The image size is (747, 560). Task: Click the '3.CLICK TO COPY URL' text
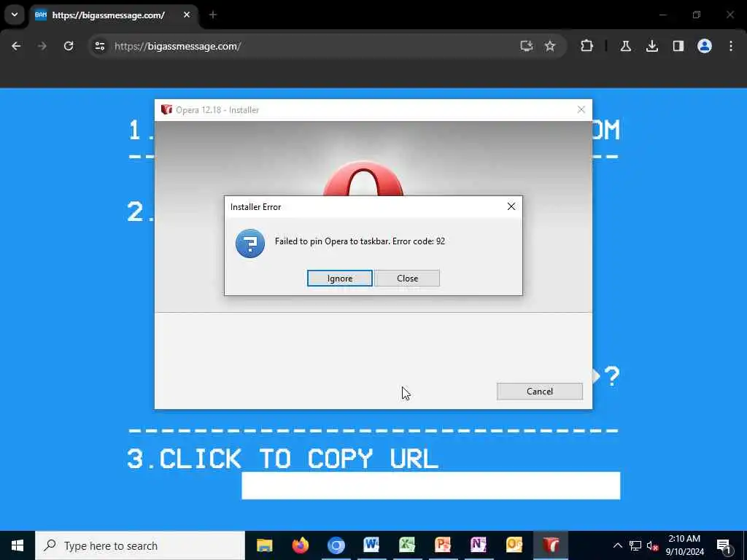[282, 459]
